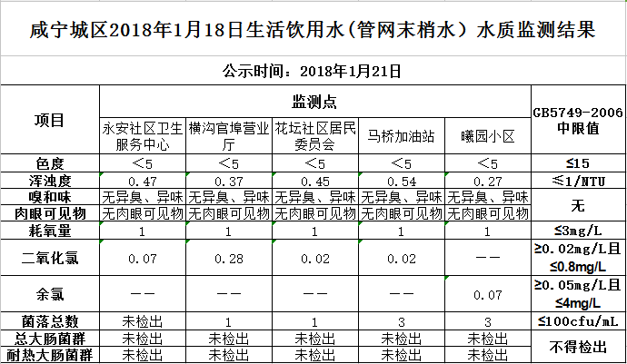Click the 曦园小区 column header

[x=487, y=136]
